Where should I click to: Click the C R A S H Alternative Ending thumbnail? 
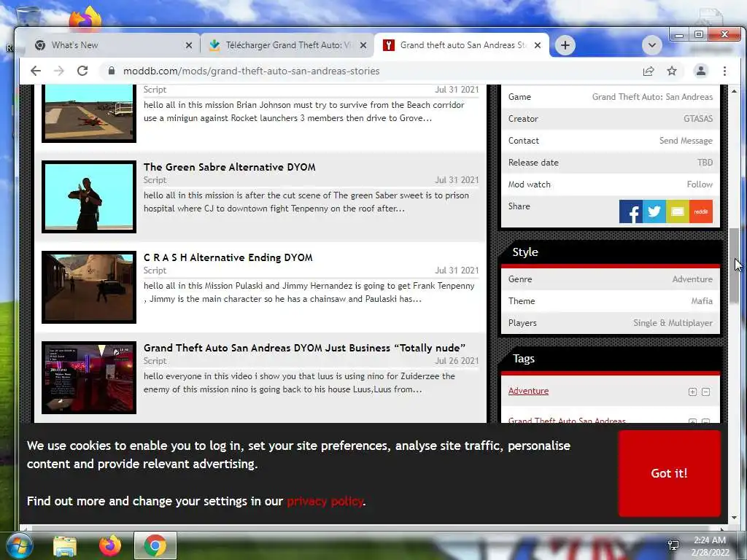(x=89, y=287)
